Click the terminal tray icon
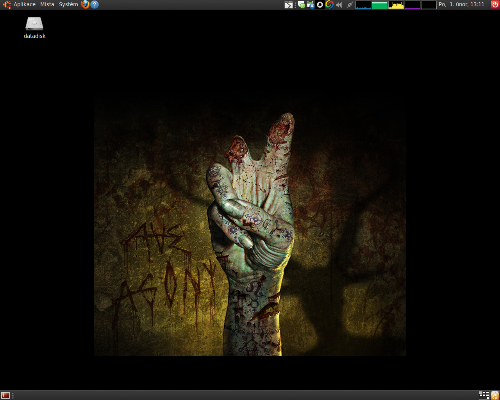The image size is (500, 400). (289, 5)
